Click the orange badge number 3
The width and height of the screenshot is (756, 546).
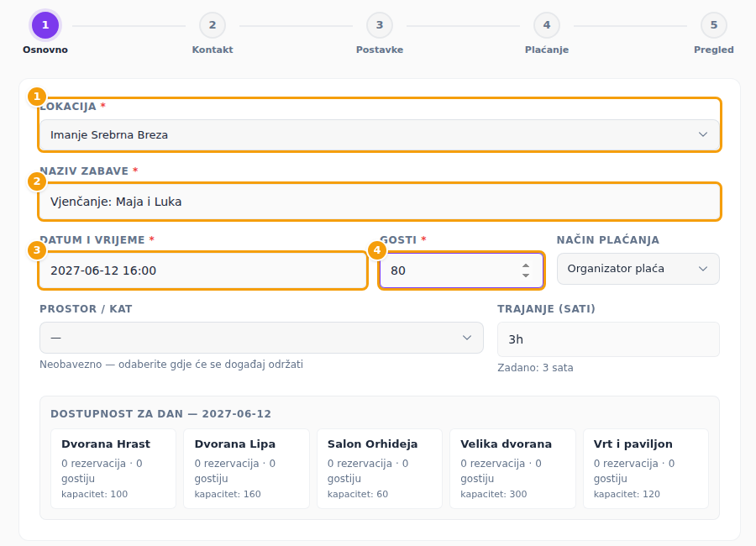click(x=37, y=250)
